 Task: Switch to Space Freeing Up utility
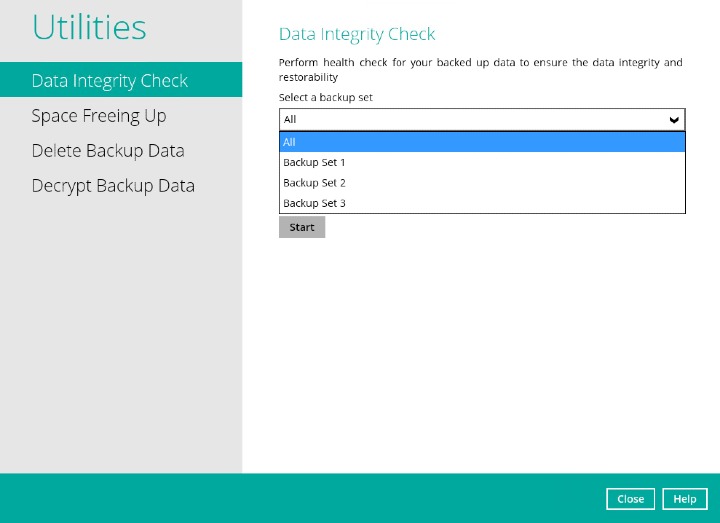pos(99,116)
